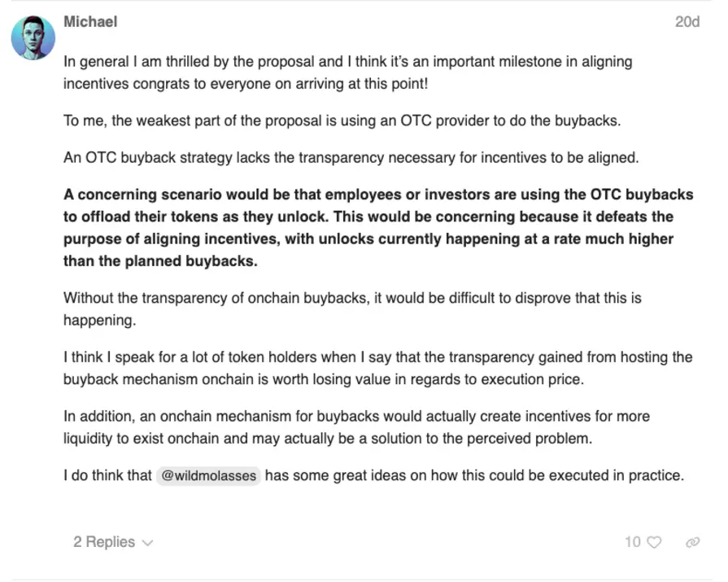Viewport: 728px width, 582px height.
Task: Click the paragraph starting "In general I am thrilled"
Action: pyautogui.click(x=348, y=72)
